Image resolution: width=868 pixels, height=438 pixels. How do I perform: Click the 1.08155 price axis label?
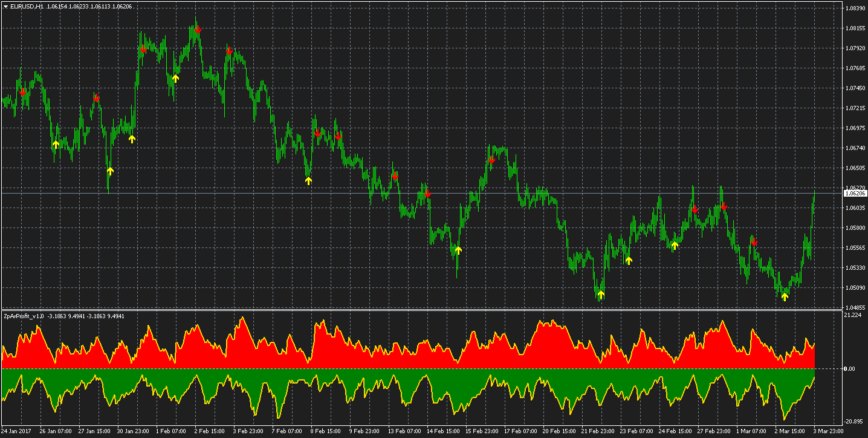pos(855,28)
